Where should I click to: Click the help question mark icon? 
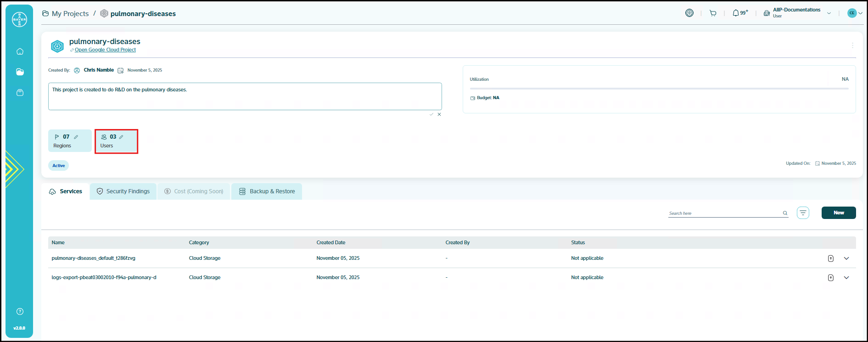tap(20, 312)
